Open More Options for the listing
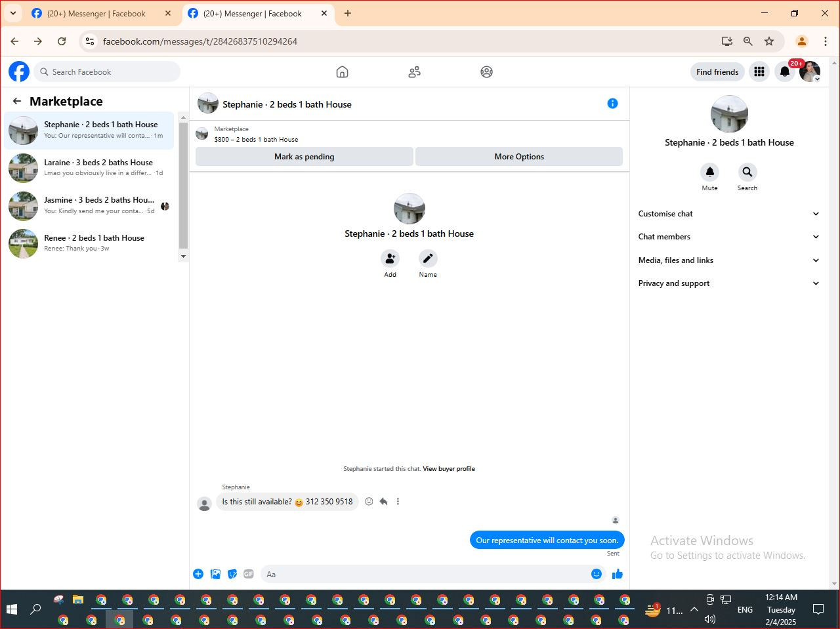This screenshot has width=840, height=629. (x=519, y=157)
